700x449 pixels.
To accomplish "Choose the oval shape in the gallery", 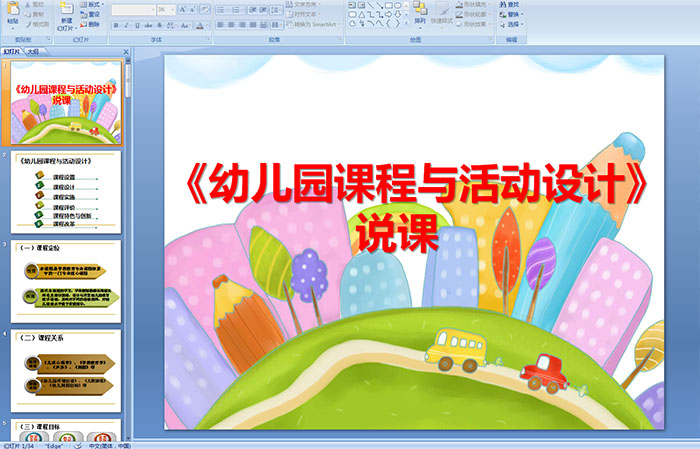I will tap(397, 5).
